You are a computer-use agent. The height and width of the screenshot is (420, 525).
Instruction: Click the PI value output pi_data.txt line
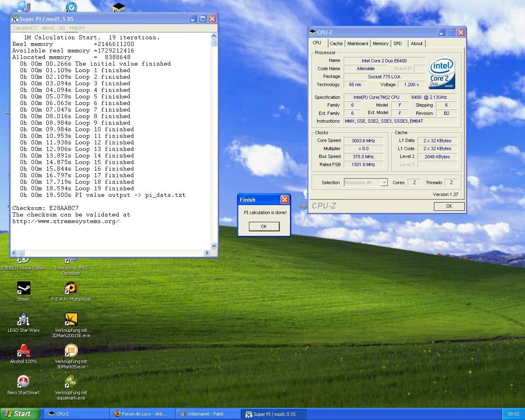pyautogui.click(x=103, y=195)
